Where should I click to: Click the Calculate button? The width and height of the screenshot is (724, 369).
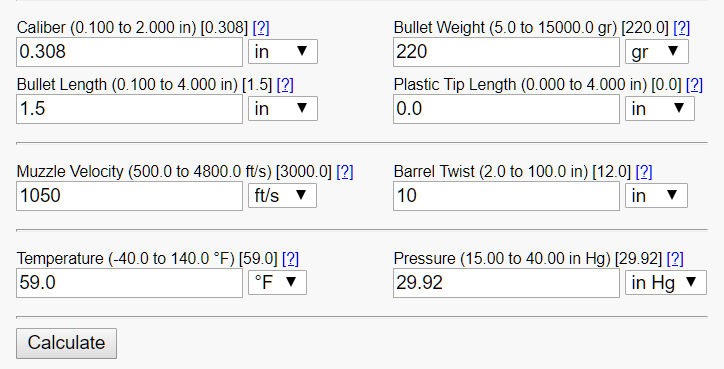66,343
